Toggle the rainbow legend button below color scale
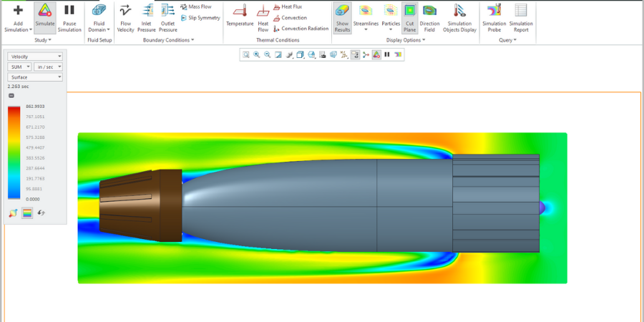The height and width of the screenshot is (322, 644). pos(27,213)
